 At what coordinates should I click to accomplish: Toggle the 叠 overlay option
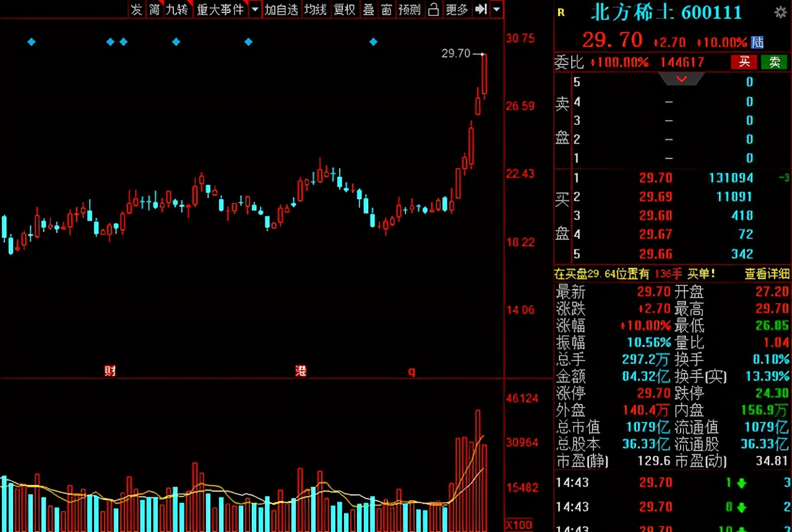pyautogui.click(x=369, y=9)
